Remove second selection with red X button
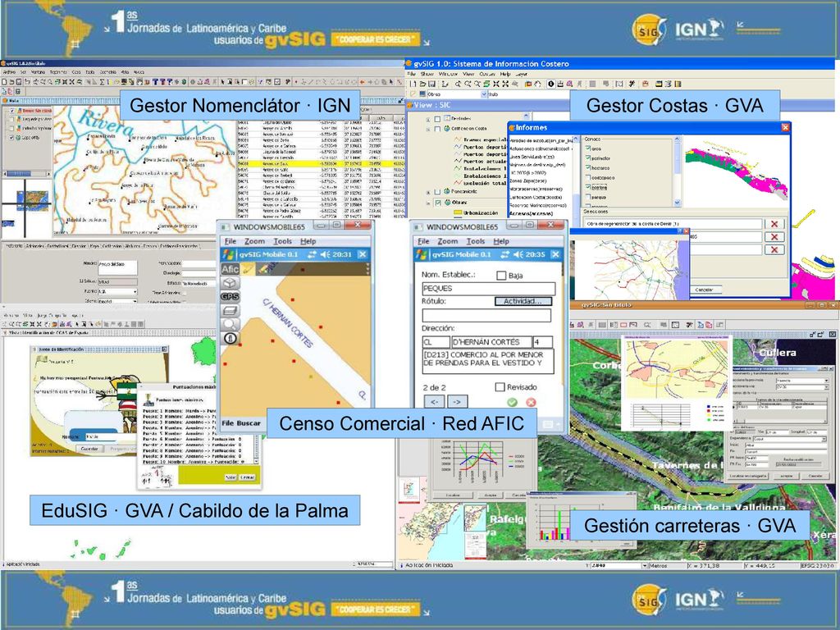Image resolution: width=840 pixels, height=630 pixels. tap(774, 237)
